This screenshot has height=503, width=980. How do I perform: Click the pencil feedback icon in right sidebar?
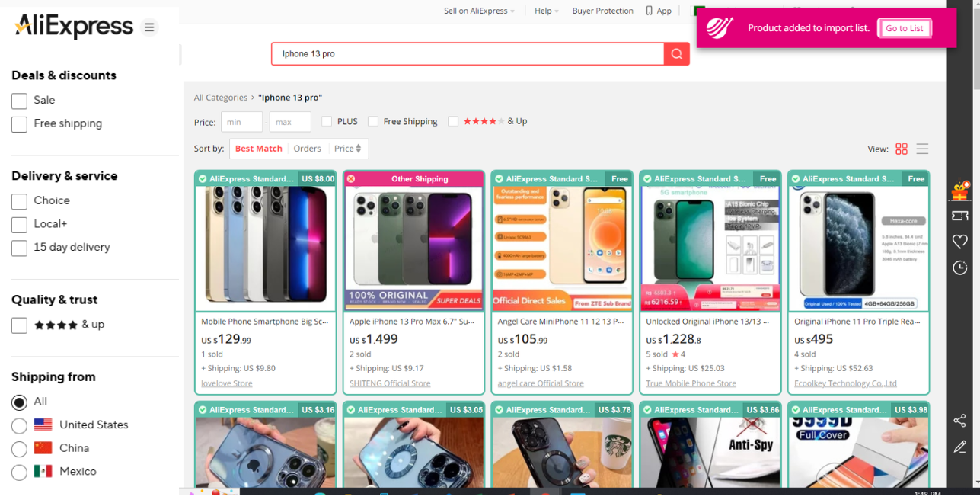click(x=959, y=447)
